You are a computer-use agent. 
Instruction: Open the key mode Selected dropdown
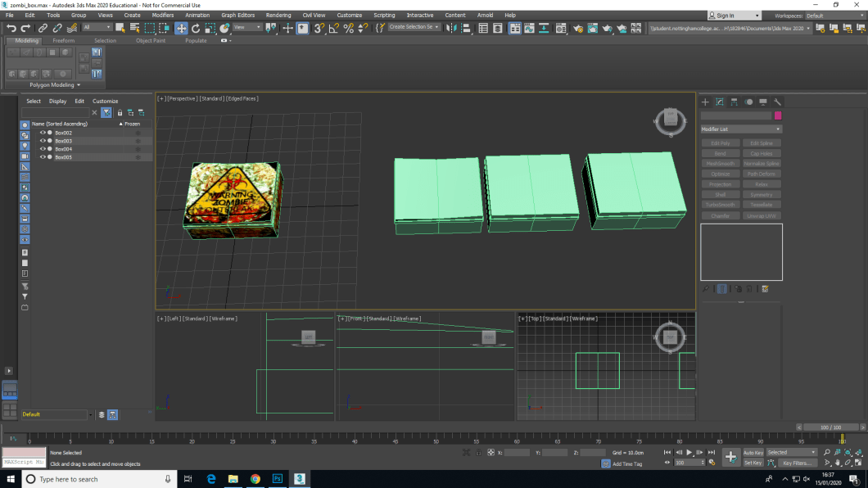791,453
